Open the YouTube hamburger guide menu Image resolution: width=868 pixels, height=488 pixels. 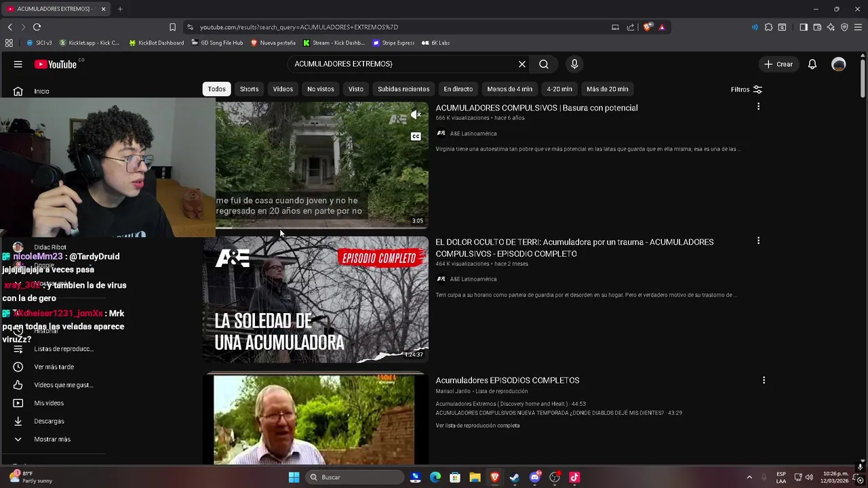18,64
